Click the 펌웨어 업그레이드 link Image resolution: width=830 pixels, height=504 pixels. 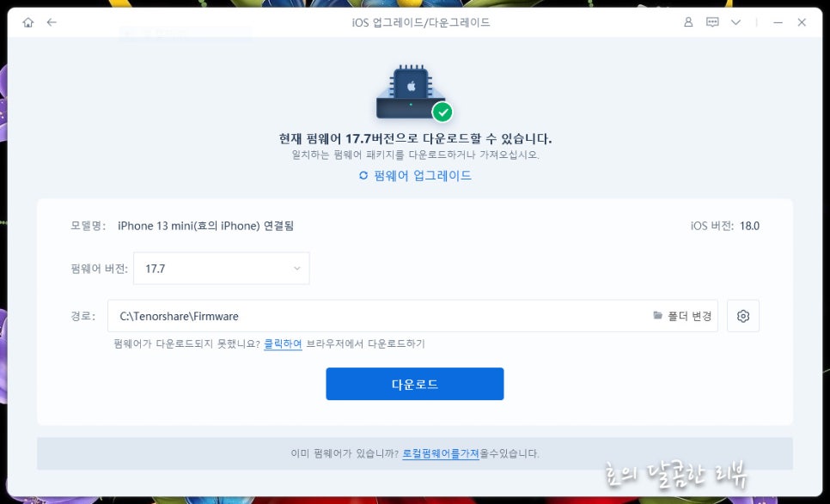(415, 175)
